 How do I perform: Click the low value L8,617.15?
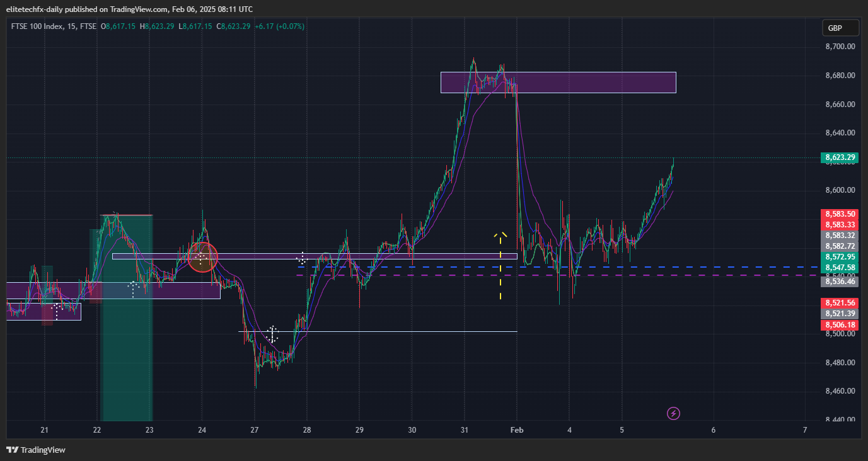tap(196, 26)
